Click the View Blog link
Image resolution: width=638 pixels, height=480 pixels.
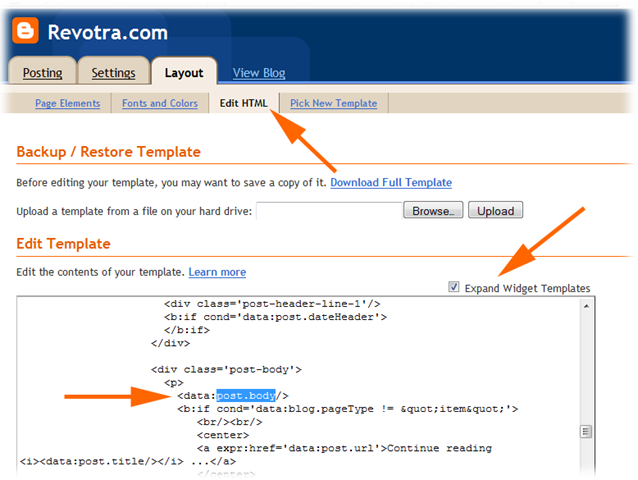(259, 73)
